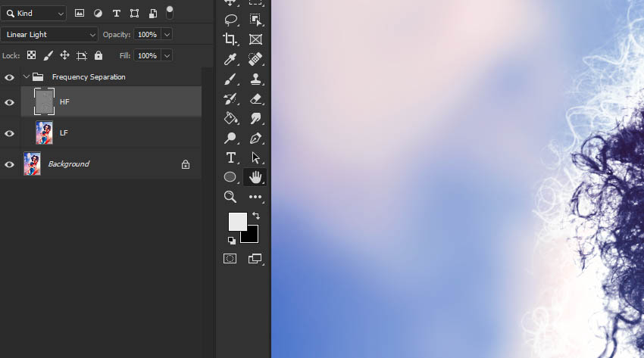This screenshot has width=644, height=358.
Task: Open the Kind layer filter dropdown
Action: pos(33,14)
